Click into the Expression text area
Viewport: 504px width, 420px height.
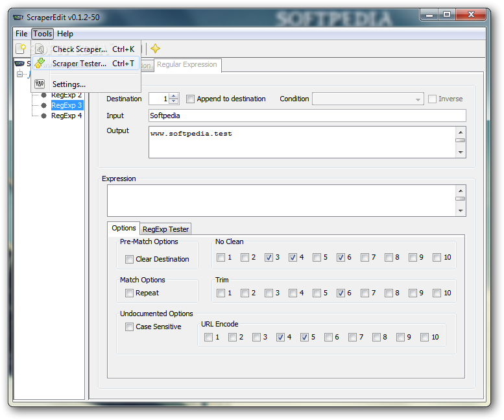coord(282,201)
